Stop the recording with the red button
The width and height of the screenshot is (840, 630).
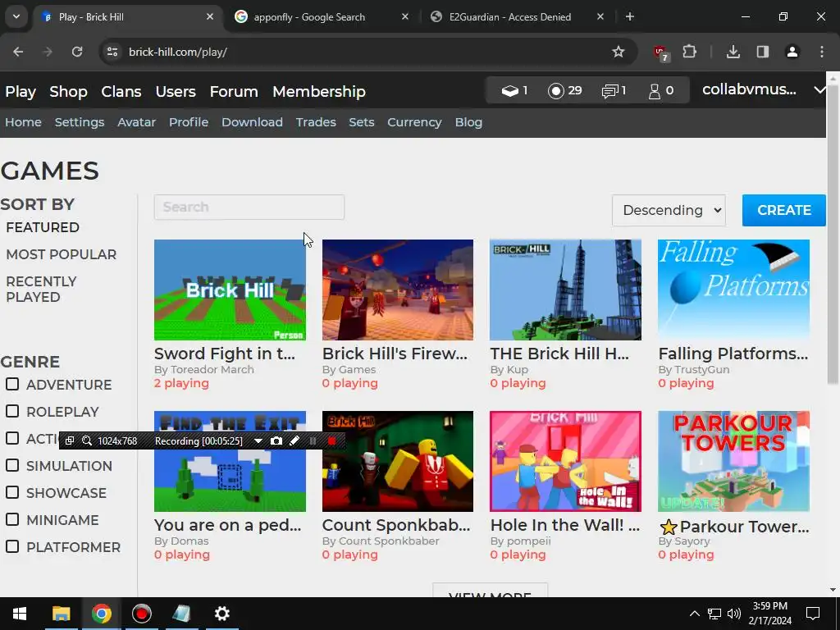pos(331,441)
